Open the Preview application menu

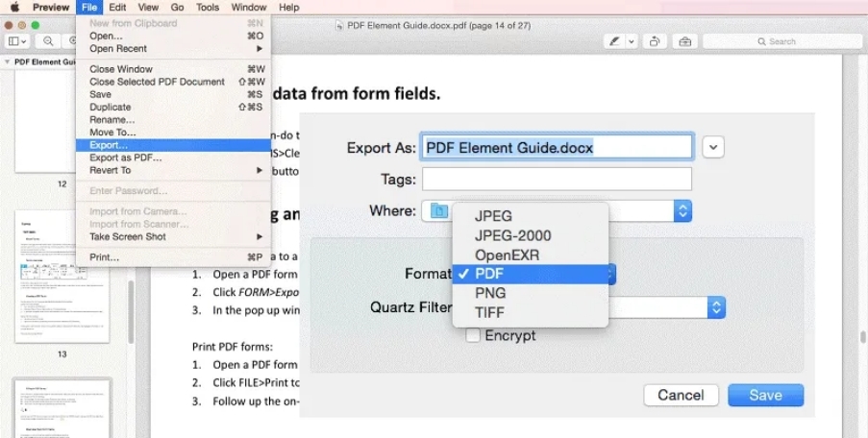[51, 7]
